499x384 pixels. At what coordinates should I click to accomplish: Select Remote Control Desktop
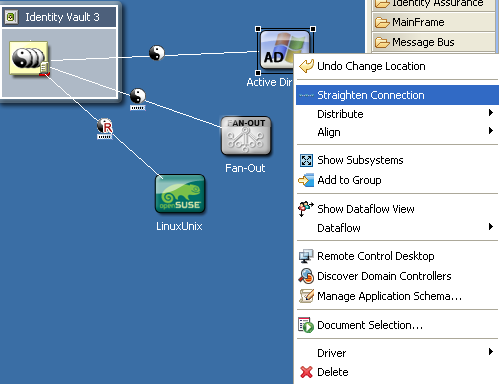tap(397, 256)
